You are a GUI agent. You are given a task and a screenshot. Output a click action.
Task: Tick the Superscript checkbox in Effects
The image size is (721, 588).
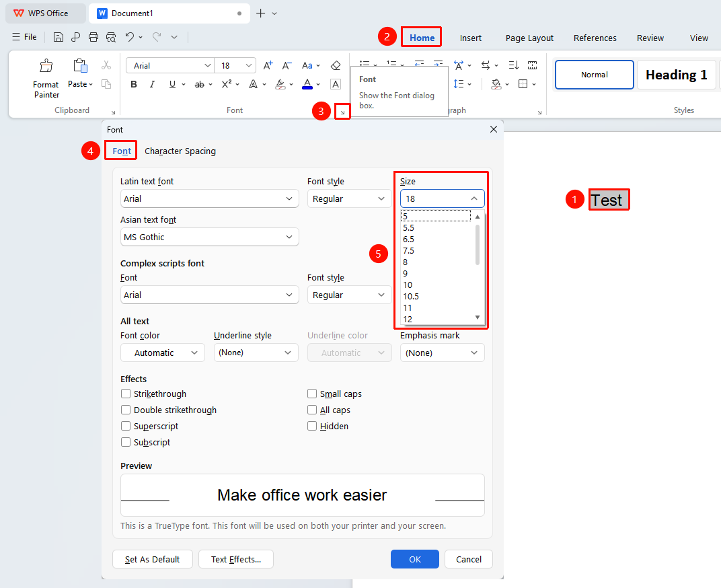(126, 426)
